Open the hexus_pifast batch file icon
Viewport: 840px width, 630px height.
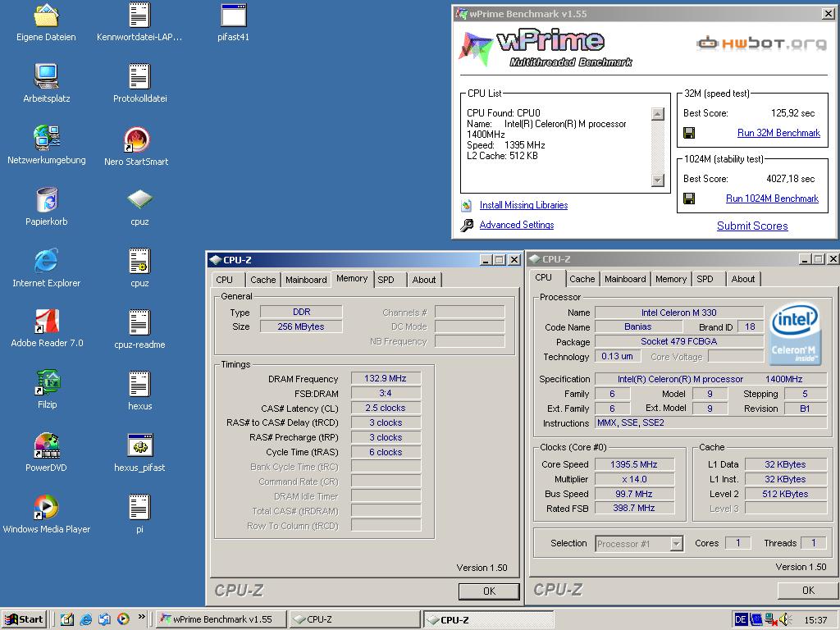[139, 445]
